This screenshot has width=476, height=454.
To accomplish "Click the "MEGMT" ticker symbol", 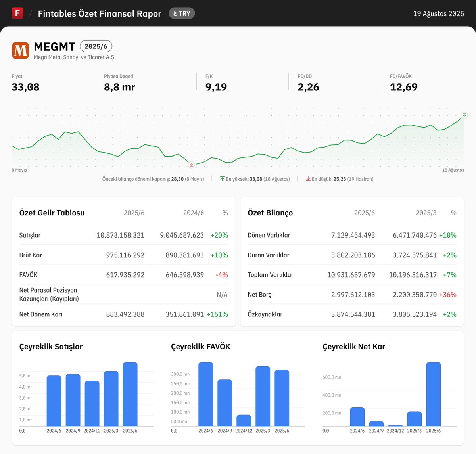I will pos(54,46).
